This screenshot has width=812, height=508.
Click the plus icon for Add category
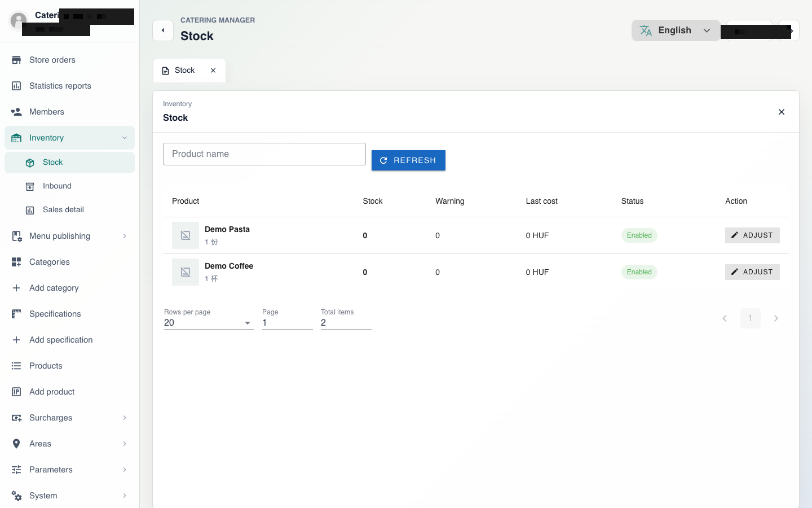[x=16, y=288]
